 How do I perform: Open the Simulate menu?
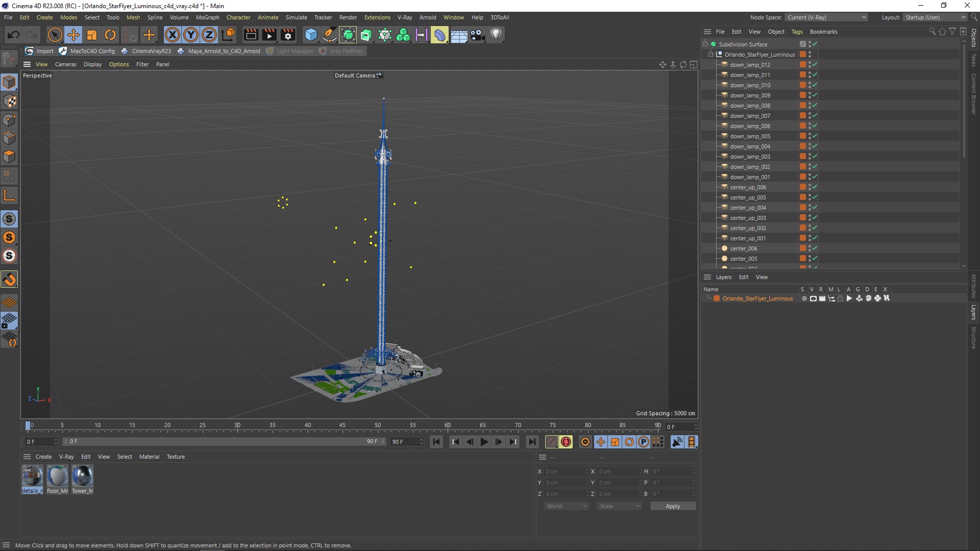click(x=296, y=17)
